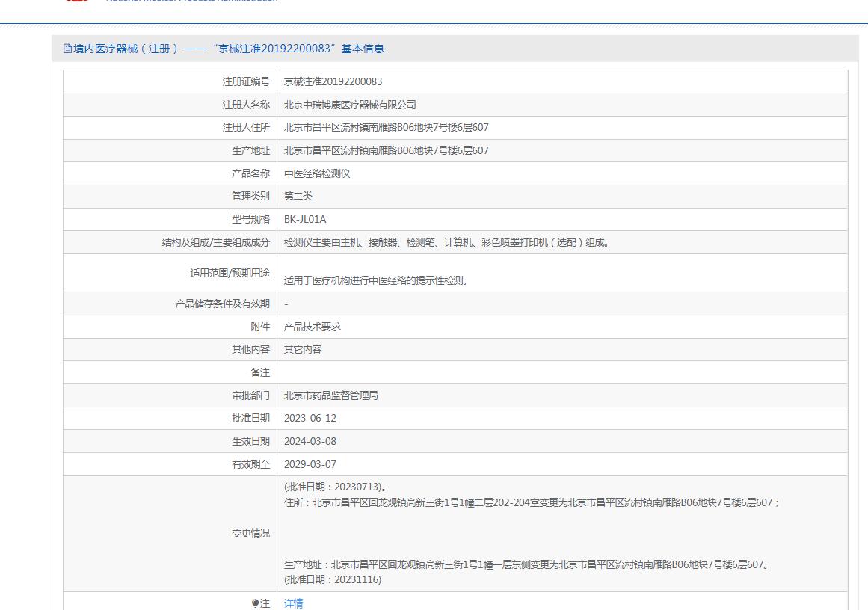Click the 注册人住所 address value
Screen dimensions: 868x610
click(386, 127)
